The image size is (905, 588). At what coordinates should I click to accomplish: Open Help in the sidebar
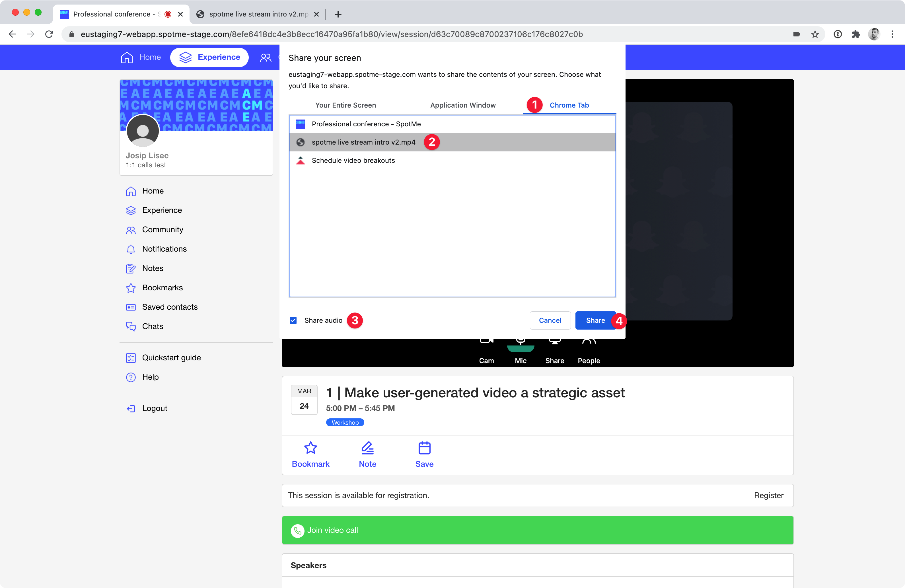(x=142, y=377)
